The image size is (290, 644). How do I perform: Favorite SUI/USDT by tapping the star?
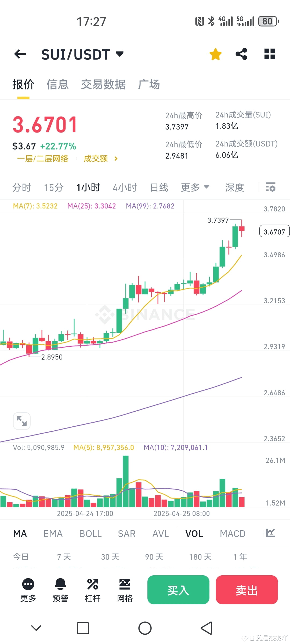pos(215,54)
